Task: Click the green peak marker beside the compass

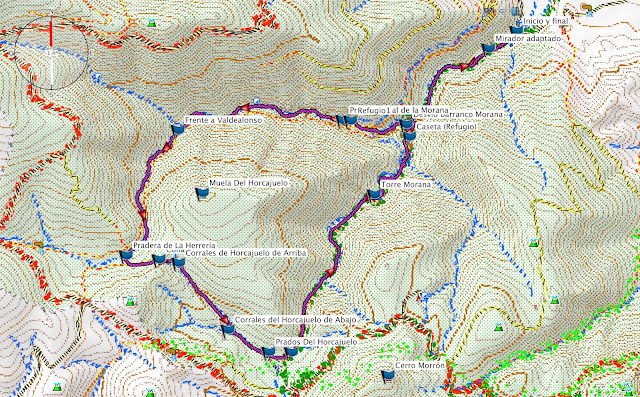Action: click(x=152, y=23)
